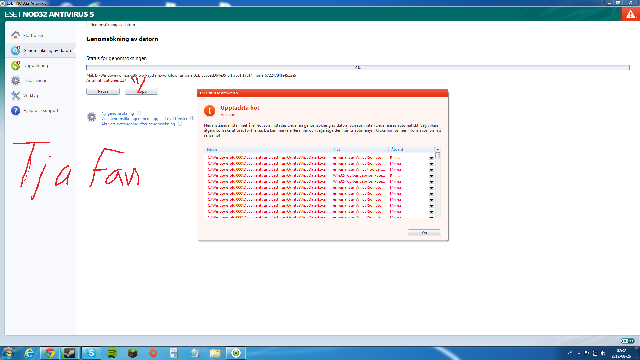This screenshot has width=640, height=360.
Task: Open the home sidebar item with house icon
Action: [16, 35]
